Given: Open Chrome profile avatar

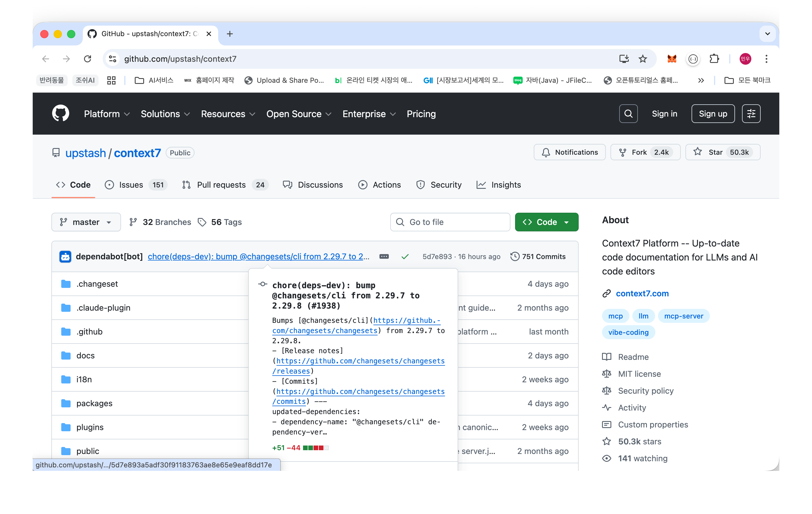Looking at the screenshot, I should click(x=745, y=59).
